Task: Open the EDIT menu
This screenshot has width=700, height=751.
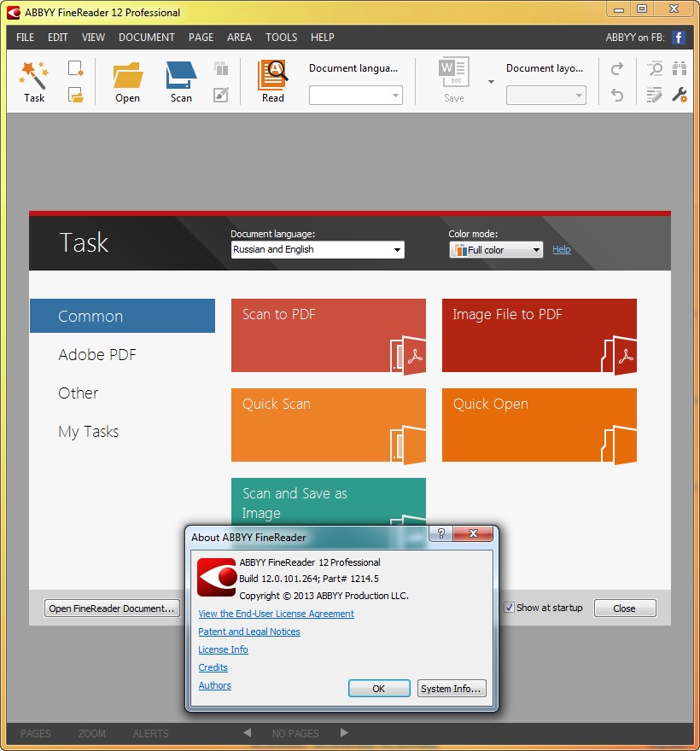Action: point(57,38)
